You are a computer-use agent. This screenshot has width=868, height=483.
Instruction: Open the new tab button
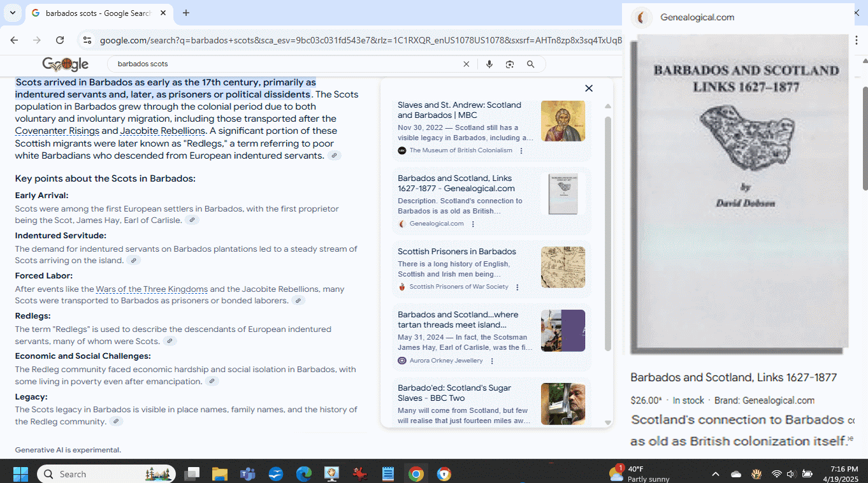click(x=186, y=13)
